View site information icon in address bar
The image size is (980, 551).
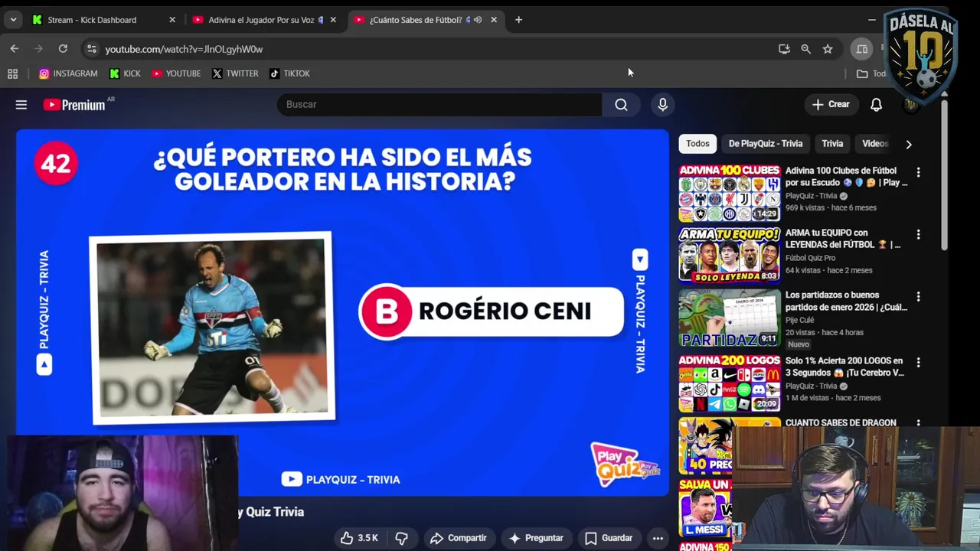coord(91,49)
